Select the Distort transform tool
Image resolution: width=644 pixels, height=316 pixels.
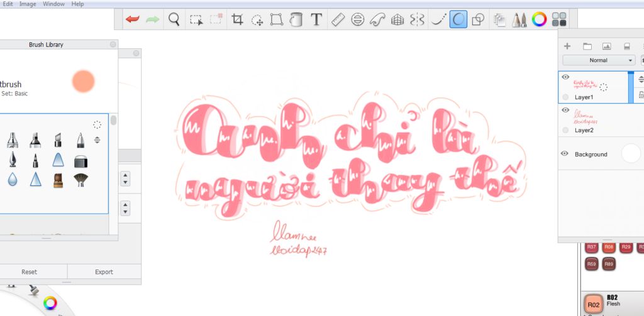coord(277,19)
